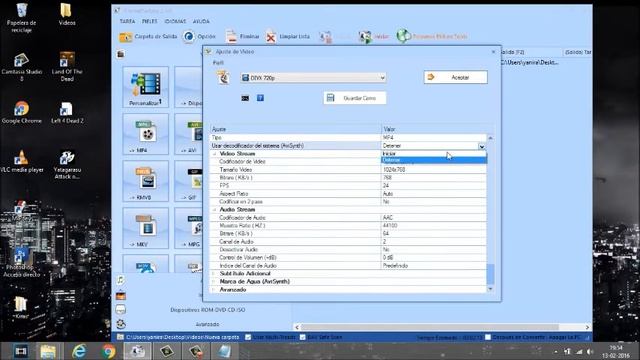The width and height of the screenshot is (640, 360).
Task: Toggle the second status bar checkbox
Action: click(x=302, y=337)
